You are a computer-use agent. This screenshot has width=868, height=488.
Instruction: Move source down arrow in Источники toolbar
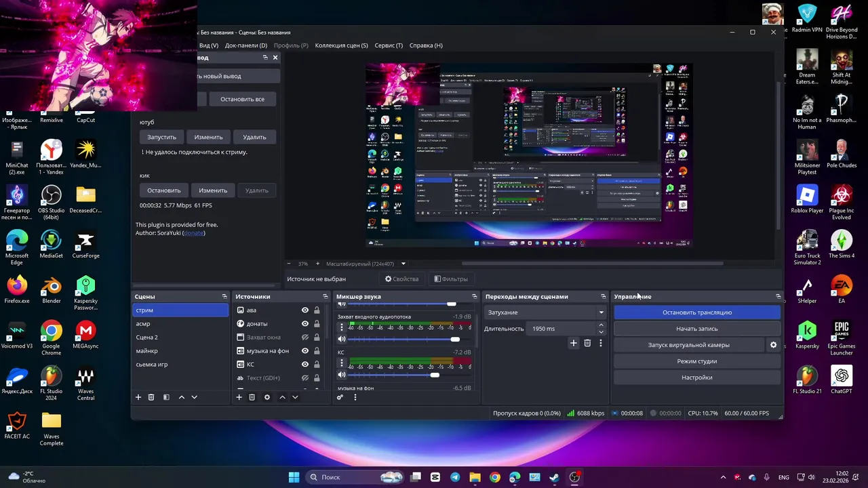[x=295, y=397]
